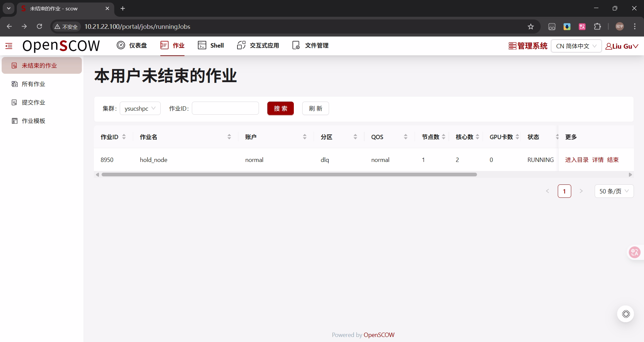Open the CN 简体中文 language dropdown

click(x=576, y=46)
